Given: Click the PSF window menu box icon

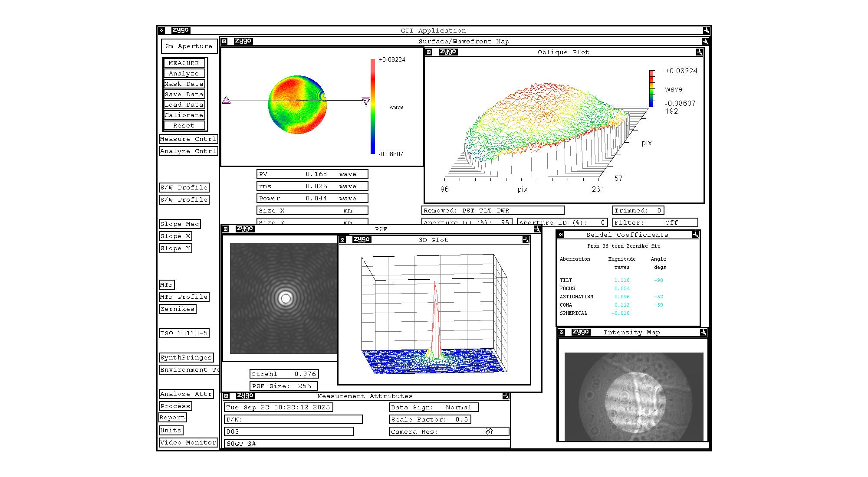Looking at the screenshot, I should click(225, 229).
